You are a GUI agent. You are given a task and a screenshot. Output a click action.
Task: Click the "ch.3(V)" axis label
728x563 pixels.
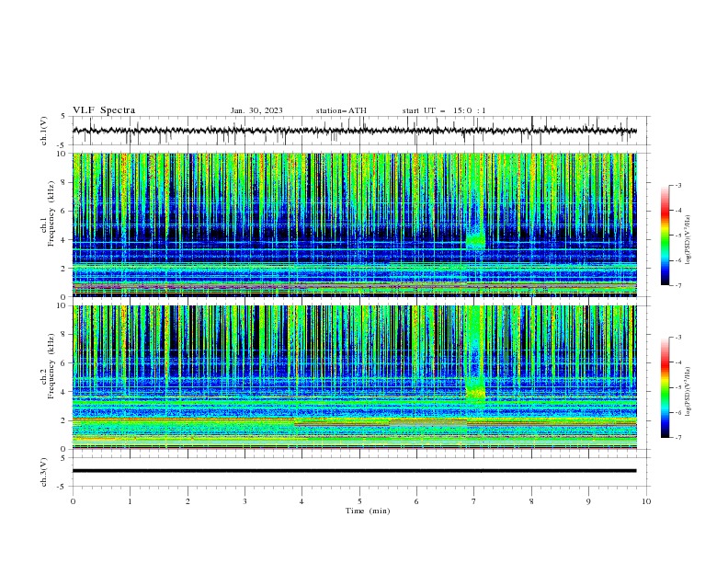point(44,472)
